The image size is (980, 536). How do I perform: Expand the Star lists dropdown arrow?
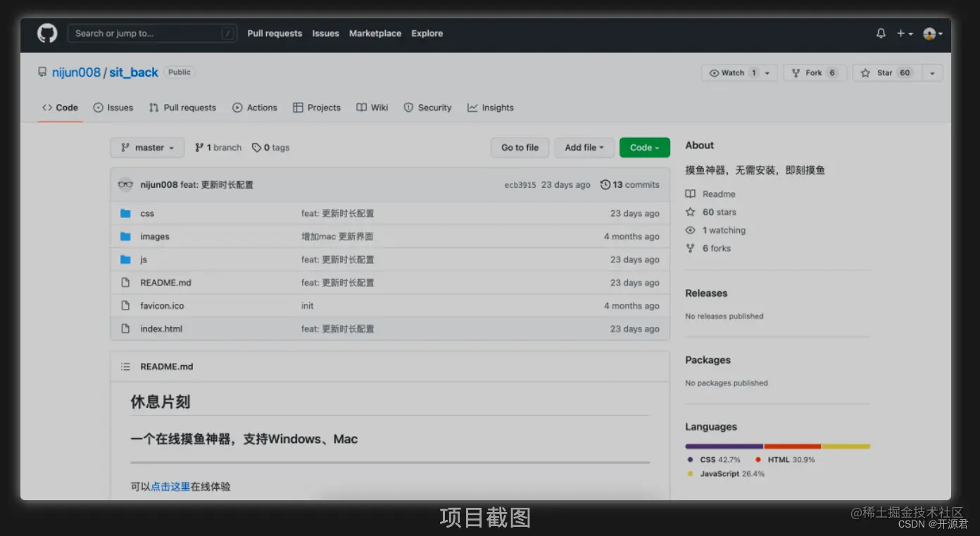tap(932, 72)
